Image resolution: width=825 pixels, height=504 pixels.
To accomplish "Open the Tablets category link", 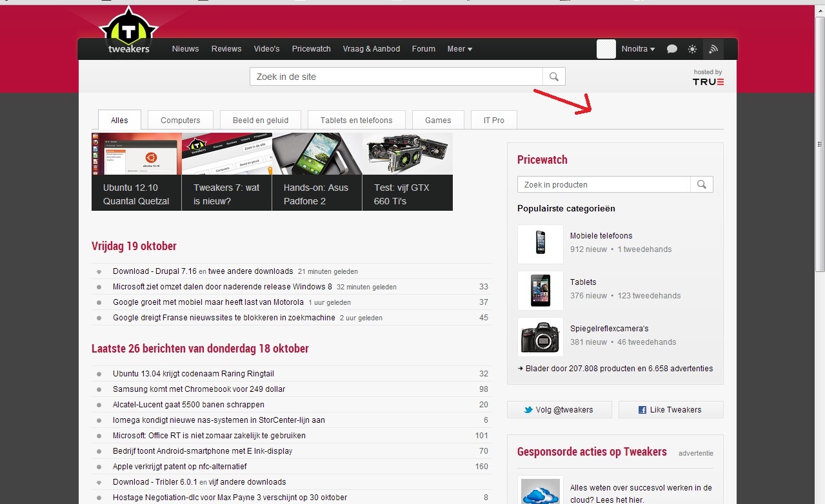I will (583, 282).
